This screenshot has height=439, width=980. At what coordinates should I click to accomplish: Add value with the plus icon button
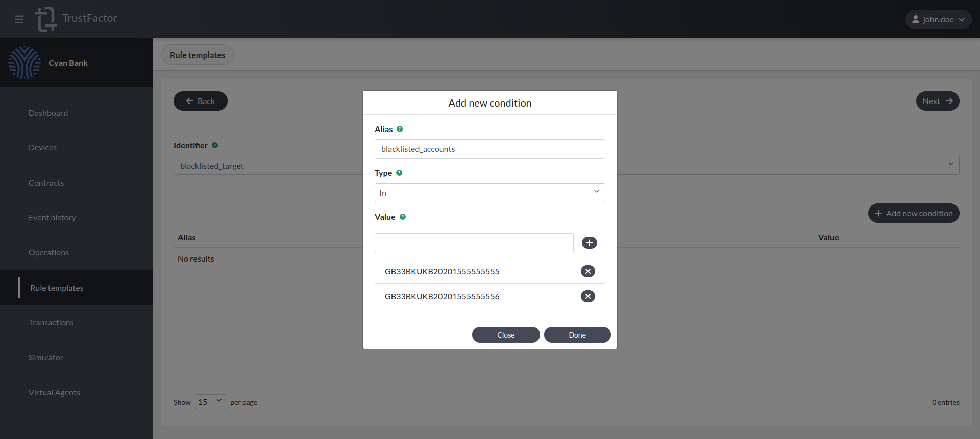590,243
